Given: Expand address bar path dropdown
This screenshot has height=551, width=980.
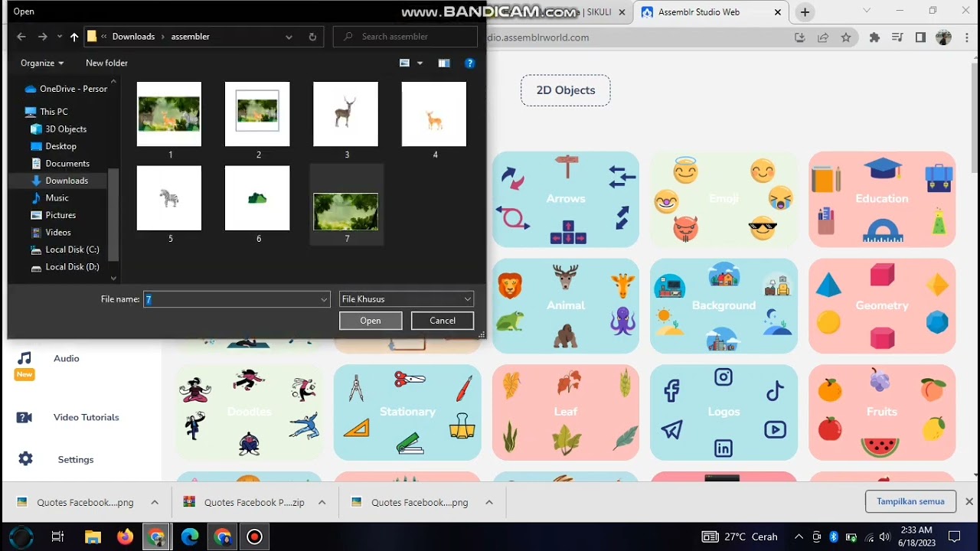Looking at the screenshot, I should [289, 37].
